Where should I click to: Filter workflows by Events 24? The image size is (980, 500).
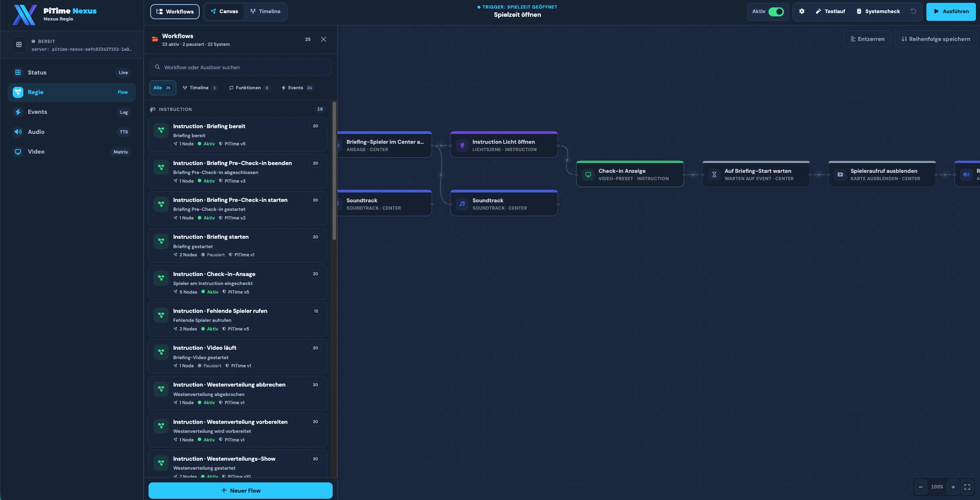[297, 88]
